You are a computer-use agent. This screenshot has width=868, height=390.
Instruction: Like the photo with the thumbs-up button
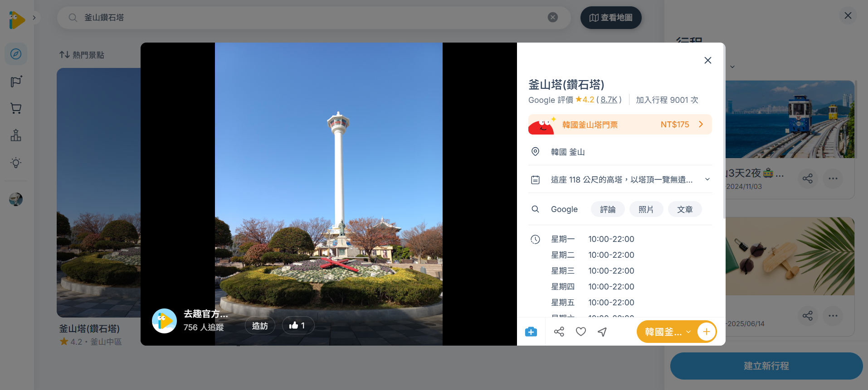(x=298, y=326)
